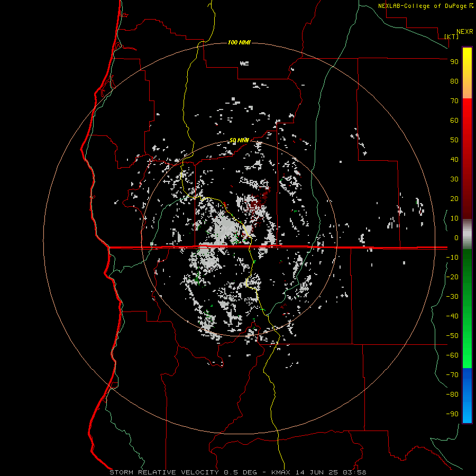
Task: Click the -80 value on the velocity scale
Action: pos(452,395)
